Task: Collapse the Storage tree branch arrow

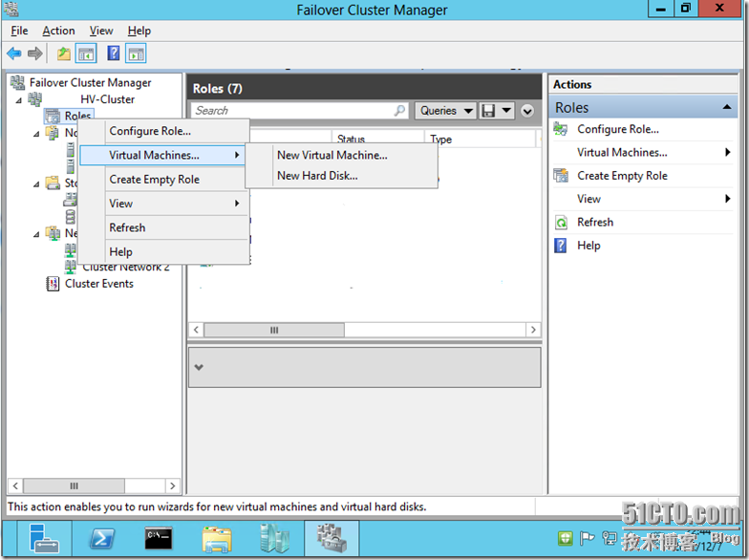Action: tap(36, 183)
